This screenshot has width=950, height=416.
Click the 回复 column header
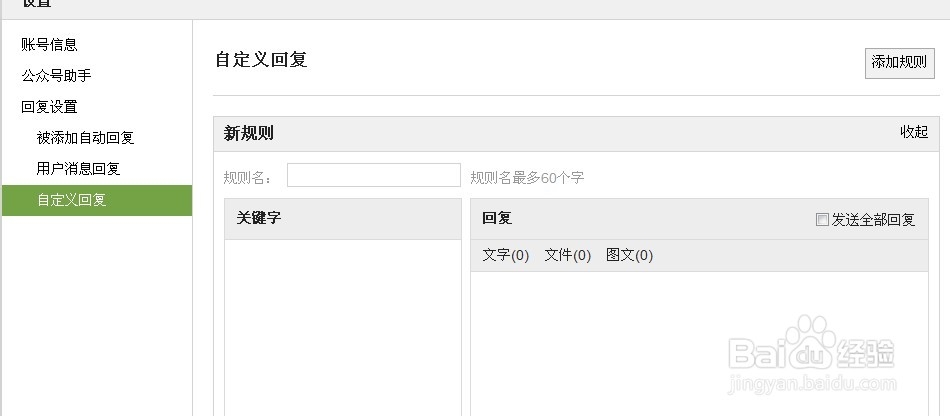point(497,218)
